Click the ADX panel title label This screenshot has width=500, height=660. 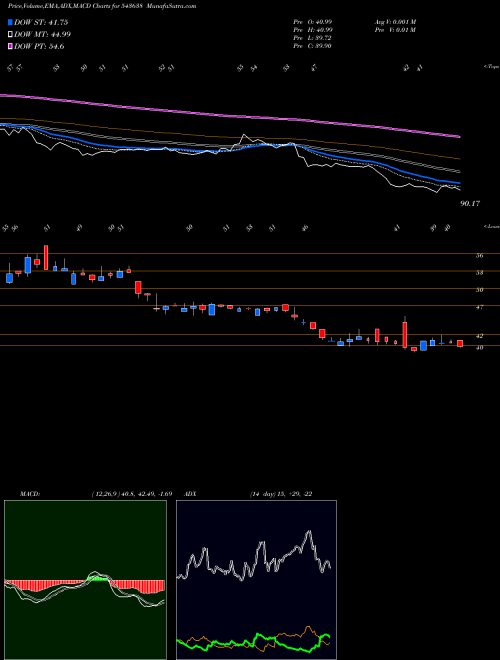(190, 494)
